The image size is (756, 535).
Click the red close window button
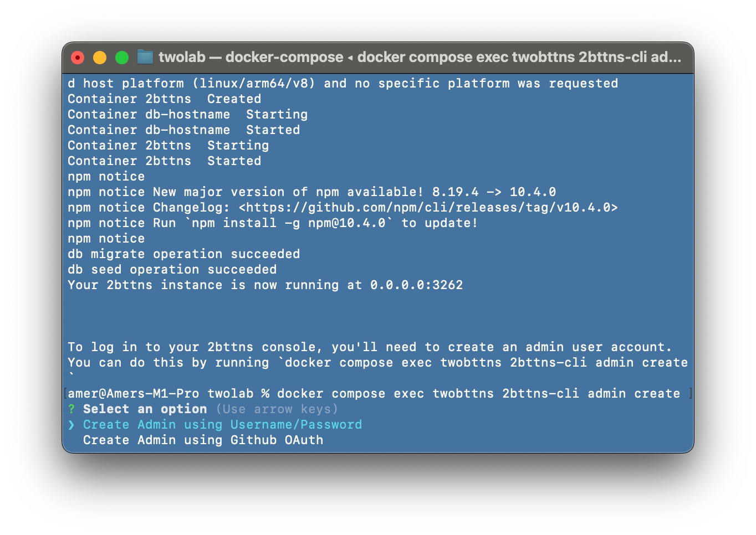point(78,58)
